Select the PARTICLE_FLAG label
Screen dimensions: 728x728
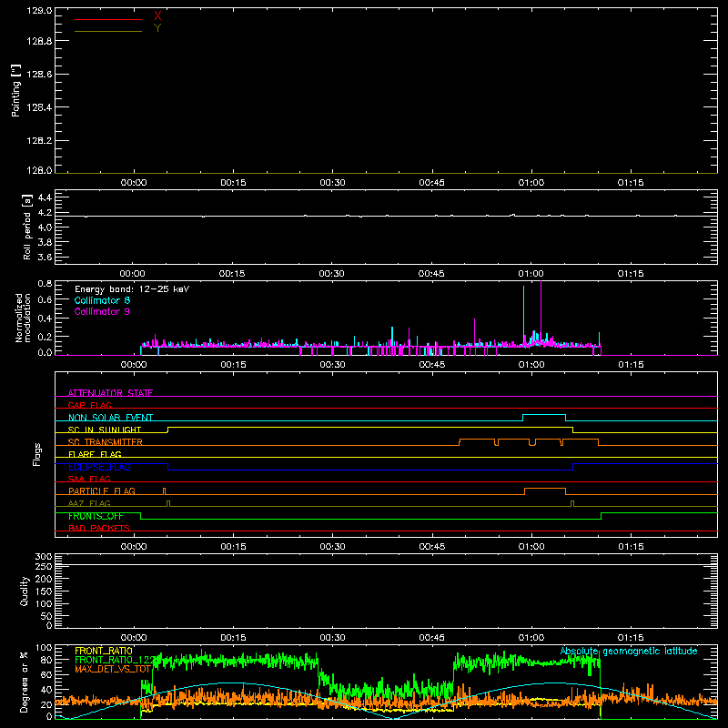[x=102, y=490]
